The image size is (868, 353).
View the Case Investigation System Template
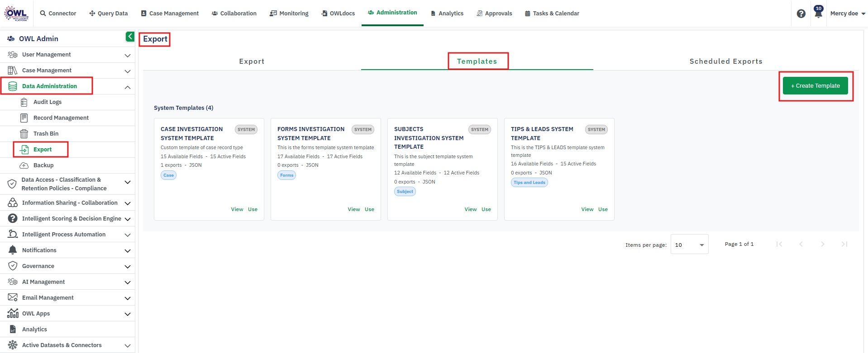point(237,209)
